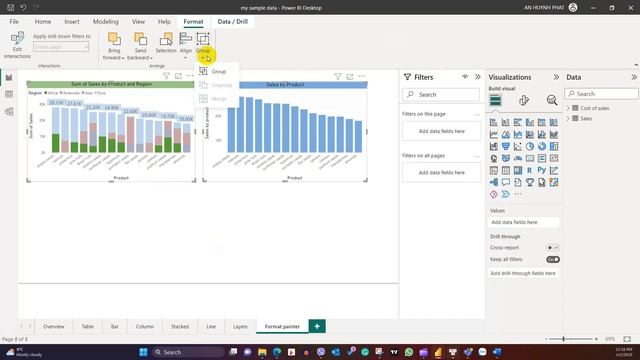640x360 pixels.
Task: Click the Undo icon in the title bar
Action: point(23,7)
